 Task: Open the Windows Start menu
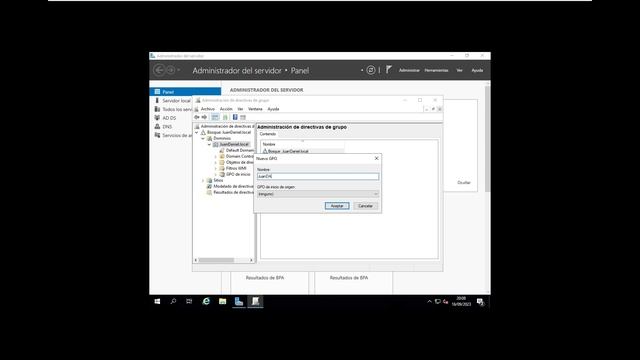pos(157,302)
